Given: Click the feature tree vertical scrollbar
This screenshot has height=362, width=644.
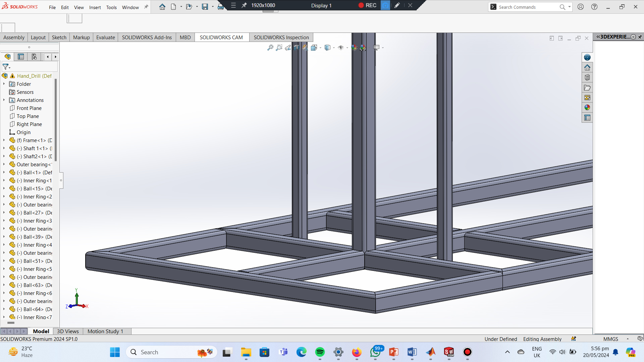Looking at the screenshot, I should (56, 120).
